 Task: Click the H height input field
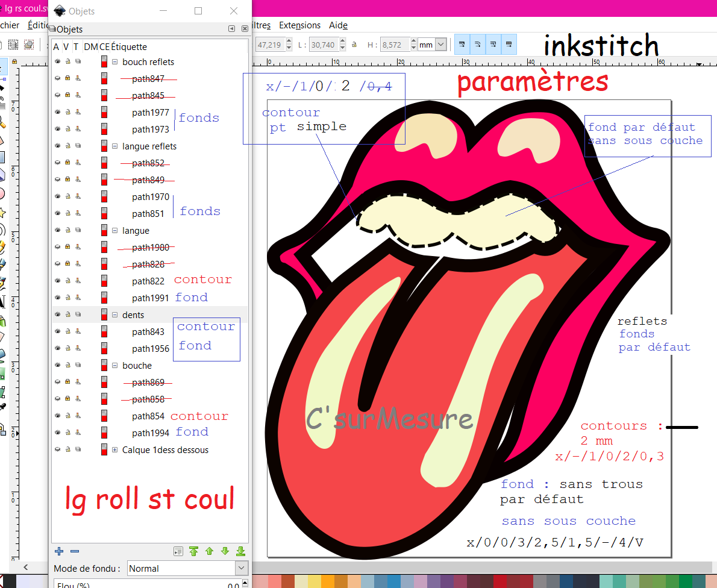coord(394,45)
